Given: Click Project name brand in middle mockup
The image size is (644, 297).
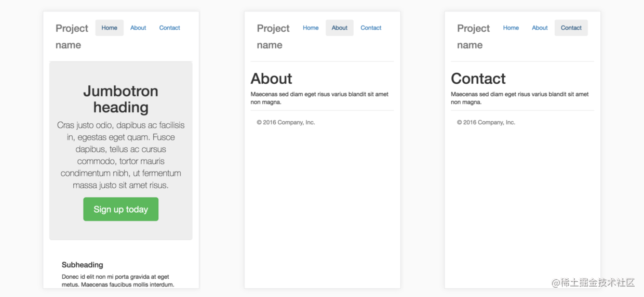Looking at the screenshot, I should (x=273, y=36).
